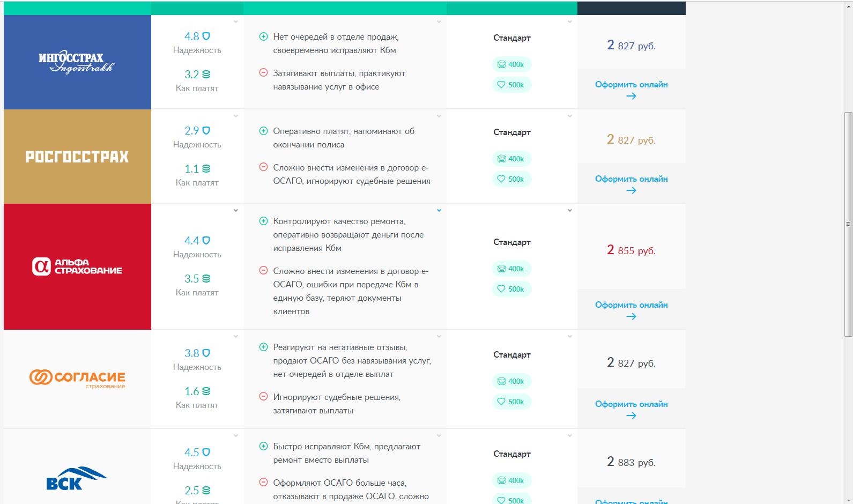Click the shield icon next to 4.5 rating
The height and width of the screenshot is (504, 853).
point(206,453)
